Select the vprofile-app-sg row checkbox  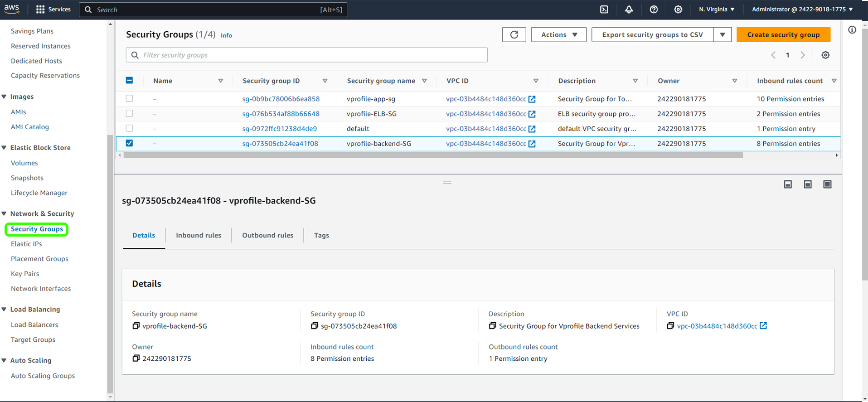coord(129,98)
